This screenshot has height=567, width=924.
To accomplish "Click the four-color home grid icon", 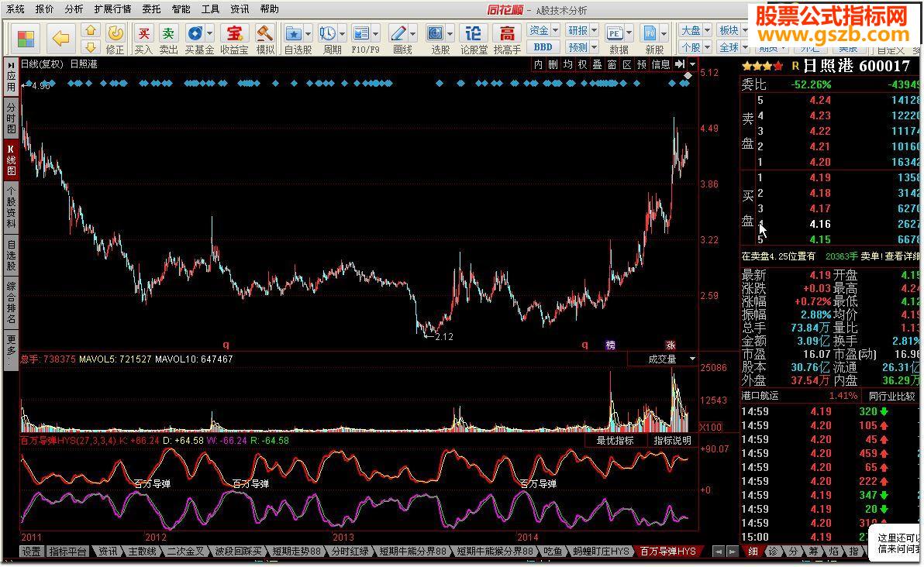I will point(26,39).
